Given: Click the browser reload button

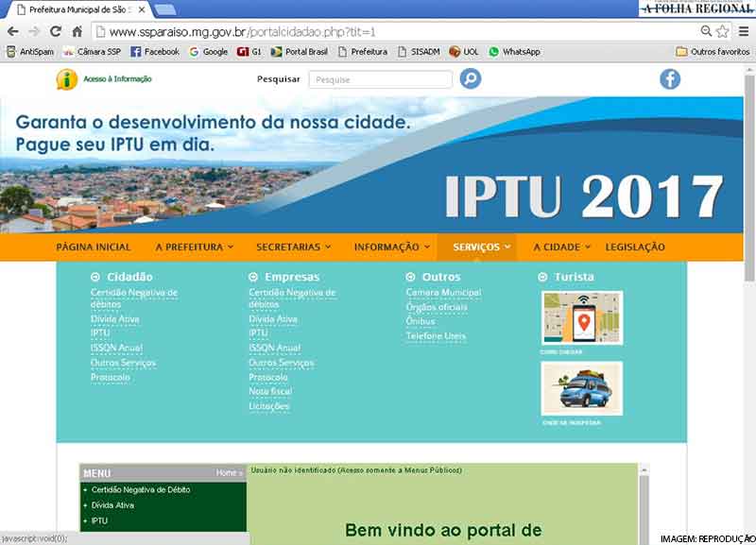Looking at the screenshot, I should [56, 31].
